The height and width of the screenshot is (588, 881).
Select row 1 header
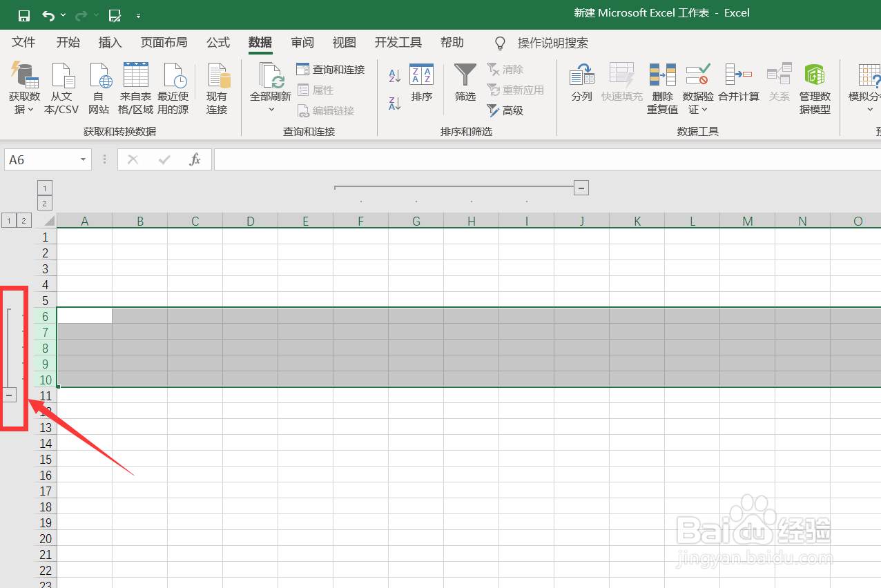(x=46, y=237)
